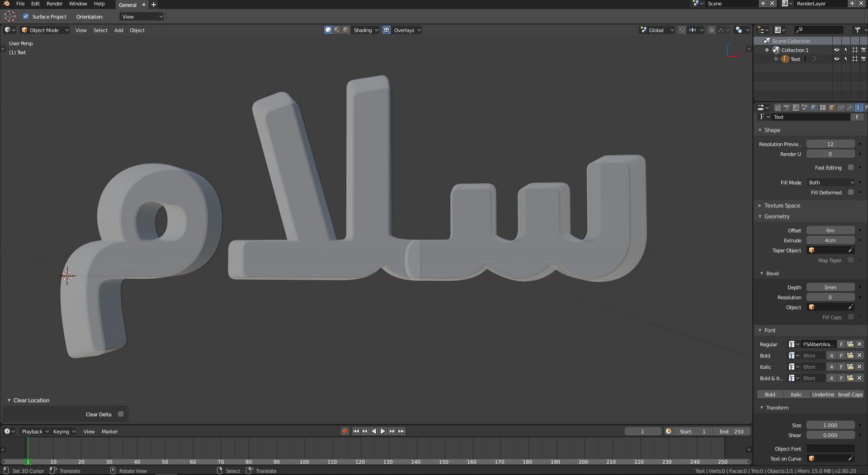This screenshot has height=475, width=868.
Task: Enable the Fast Editing checkbox
Action: [851, 167]
